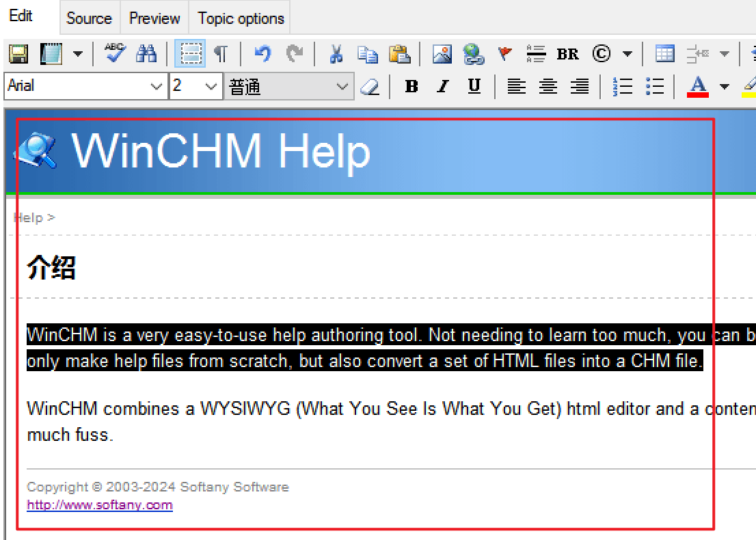Switch to the Source tab
The image size is (756, 540).
89,18
